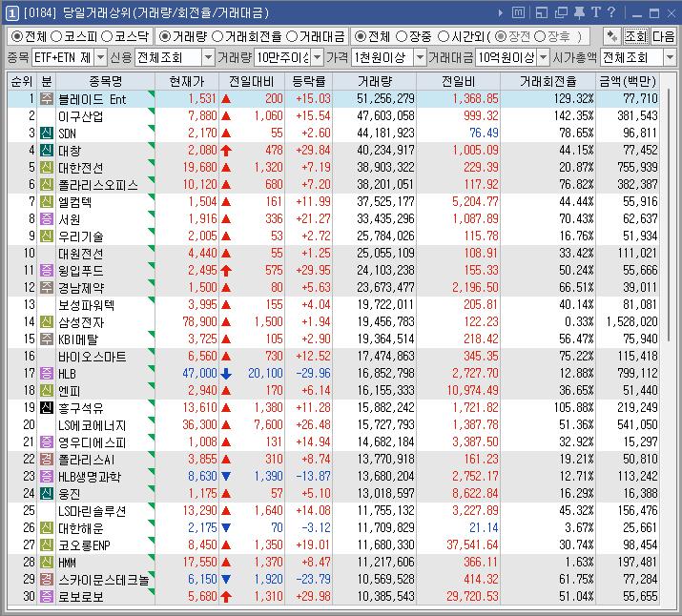Click the 신 badge on the 대한전선 row
This screenshot has height=616, width=682.
[x=47, y=168]
